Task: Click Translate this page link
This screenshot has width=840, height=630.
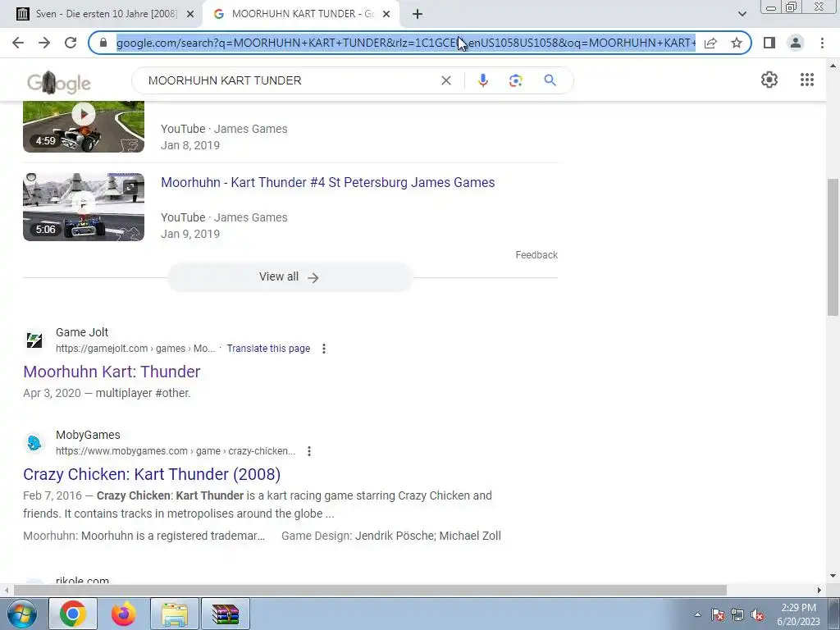Action: click(x=268, y=349)
